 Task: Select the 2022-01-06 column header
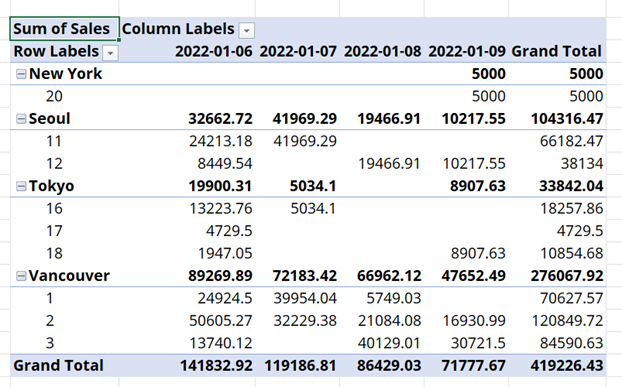click(214, 51)
